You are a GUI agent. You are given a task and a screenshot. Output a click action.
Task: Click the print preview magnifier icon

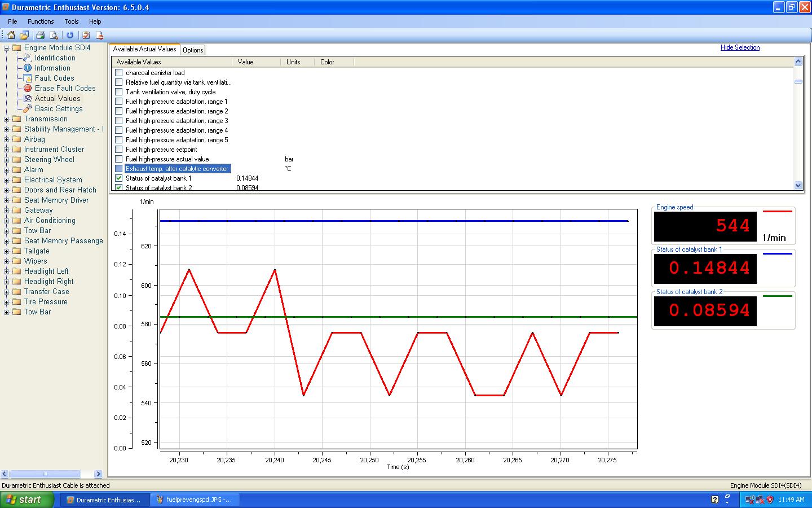54,35
